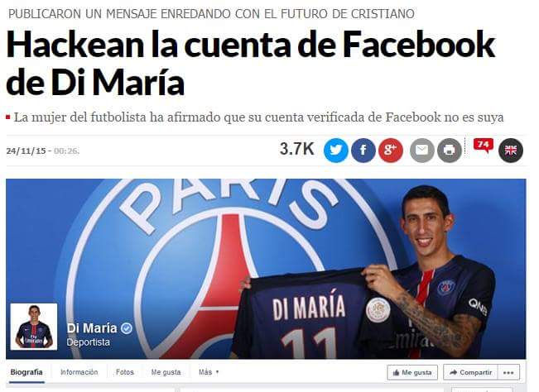Viewport: 539px width, 392px height.
Task: Go to the Me gusta tab
Action: tap(166, 372)
